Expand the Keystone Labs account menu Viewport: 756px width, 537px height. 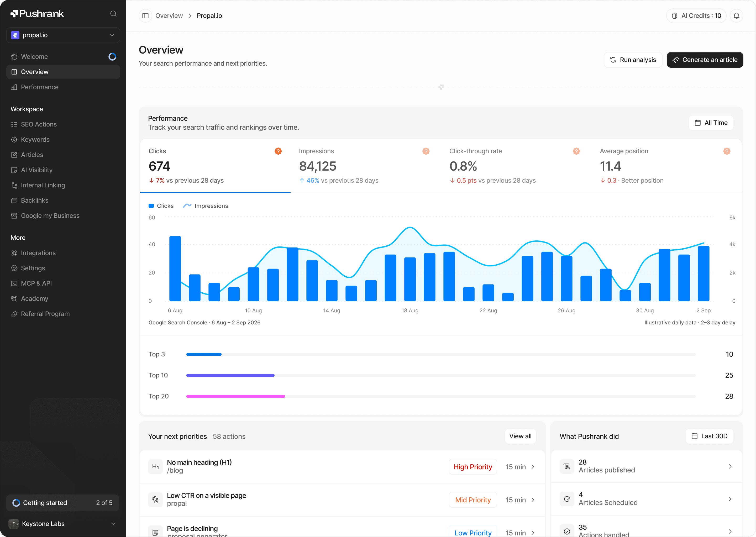tap(63, 523)
